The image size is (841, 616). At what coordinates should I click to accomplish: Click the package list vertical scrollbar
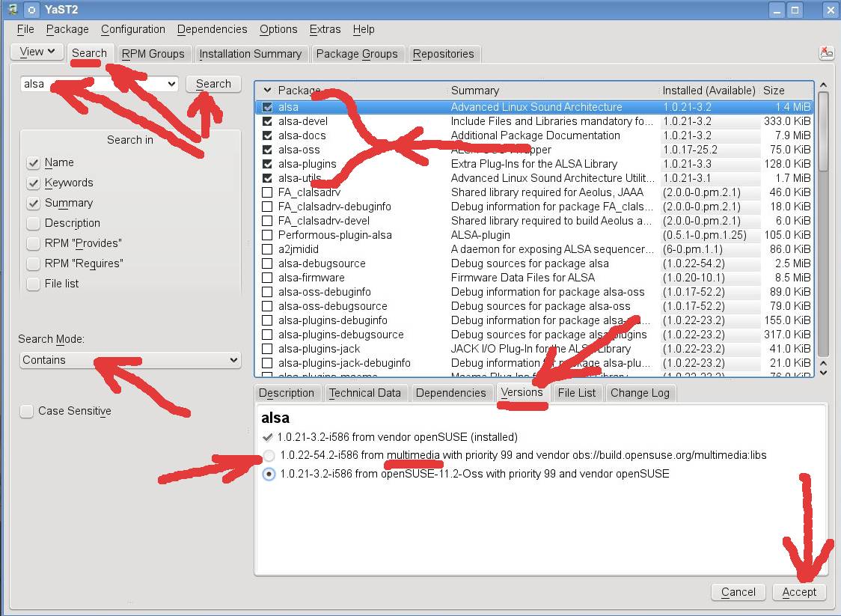(x=824, y=225)
